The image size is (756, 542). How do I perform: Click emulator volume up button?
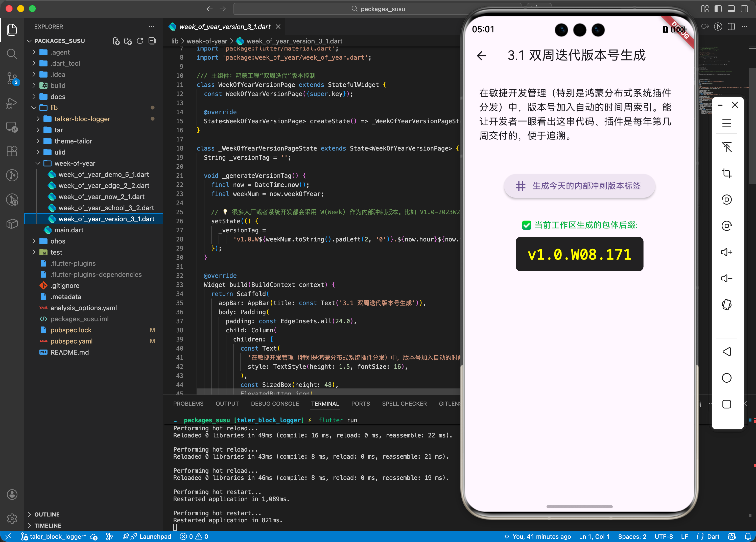click(x=726, y=252)
